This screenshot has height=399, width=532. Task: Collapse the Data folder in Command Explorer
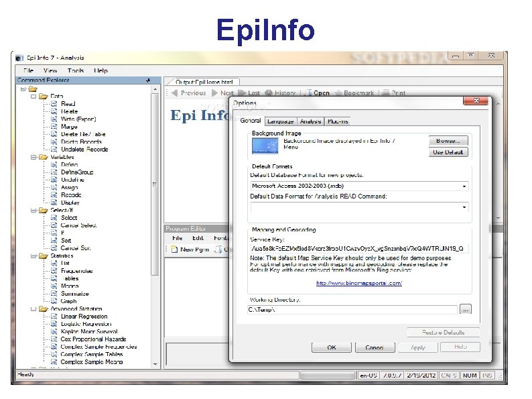coord(34,97)
